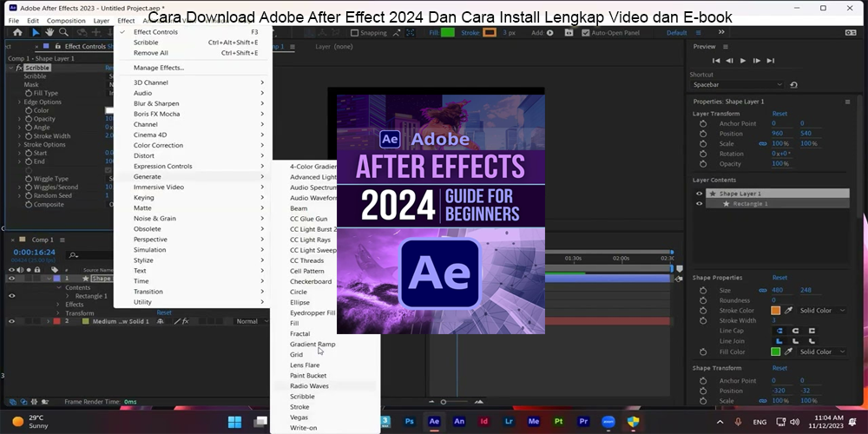Click the Windows Start button
Image resolution: width=868 pixels, height=434 pixels.
234,422
